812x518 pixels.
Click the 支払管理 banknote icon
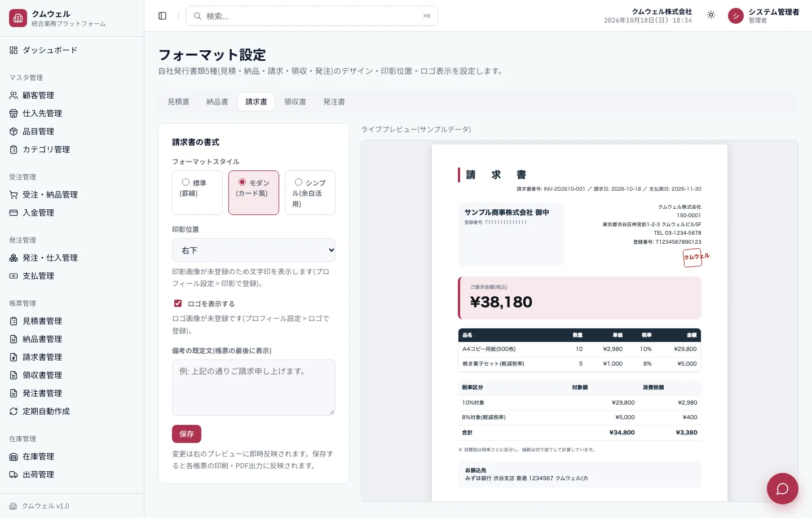pos(14,276)
